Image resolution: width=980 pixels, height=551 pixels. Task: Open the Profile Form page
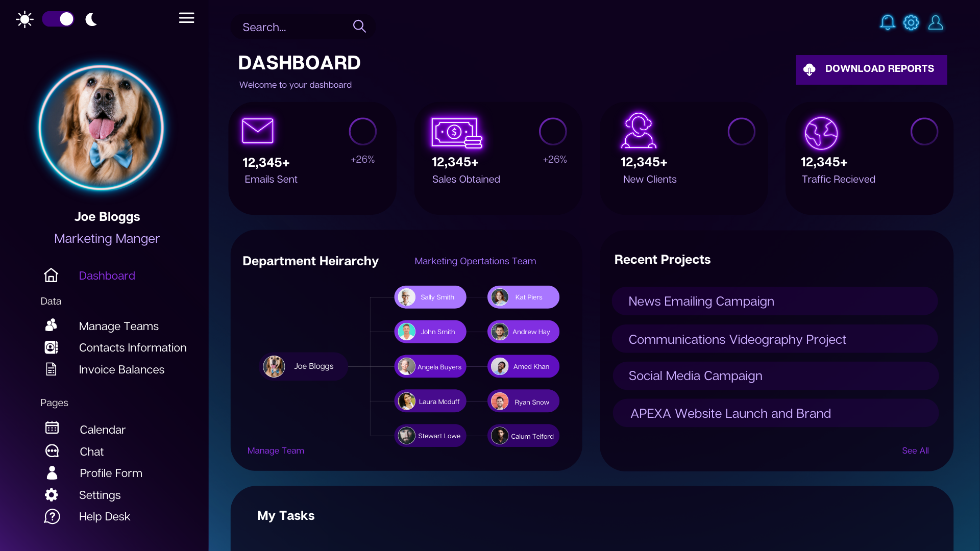pos(111,473)
